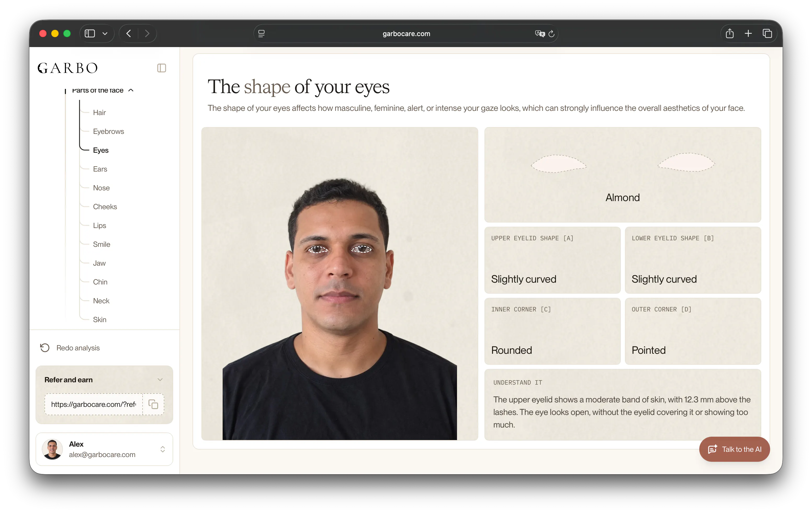The height and width of the screenshot is (513, 812).
Task: Open the Hair section
Action: pyautogui.click(x=99, y=113)
